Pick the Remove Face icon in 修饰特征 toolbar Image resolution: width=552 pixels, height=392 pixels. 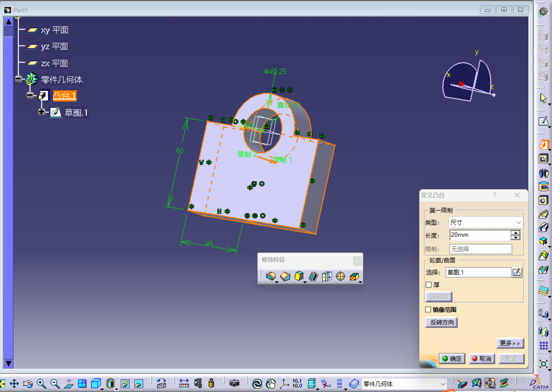click(354, 276)
